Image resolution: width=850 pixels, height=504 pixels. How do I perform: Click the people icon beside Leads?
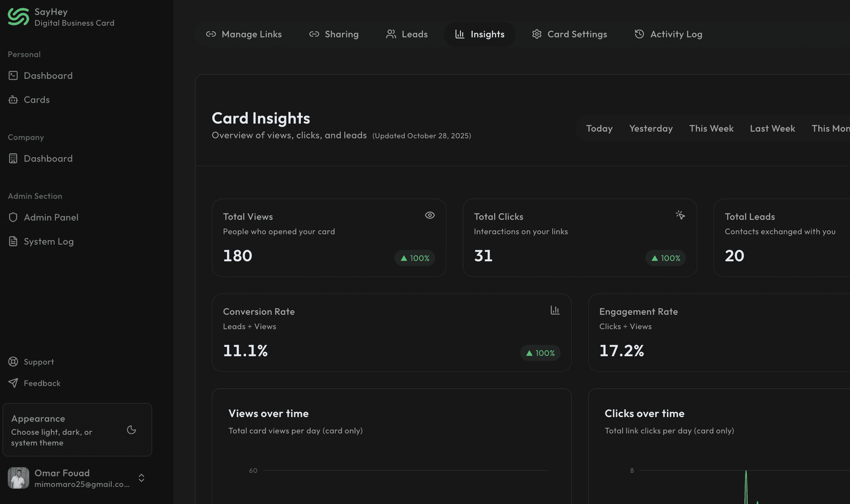pos(391,34)
